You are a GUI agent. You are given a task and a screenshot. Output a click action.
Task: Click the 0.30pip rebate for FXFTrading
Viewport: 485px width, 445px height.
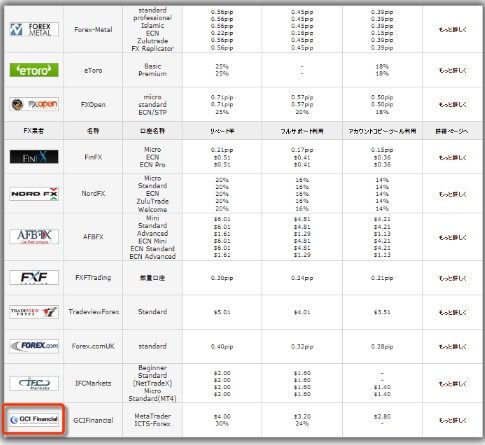222,278
